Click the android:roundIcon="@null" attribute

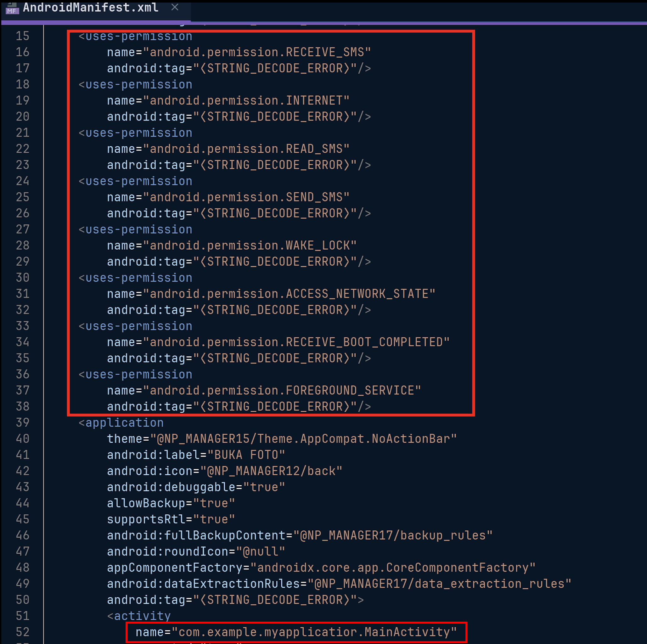tap(196, 551)
